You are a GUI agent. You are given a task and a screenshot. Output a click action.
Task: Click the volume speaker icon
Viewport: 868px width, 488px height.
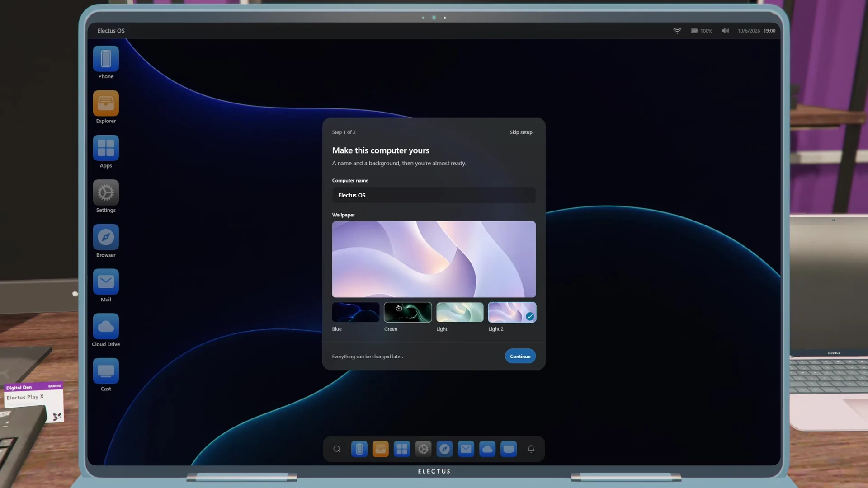click(x=725, y=31)
